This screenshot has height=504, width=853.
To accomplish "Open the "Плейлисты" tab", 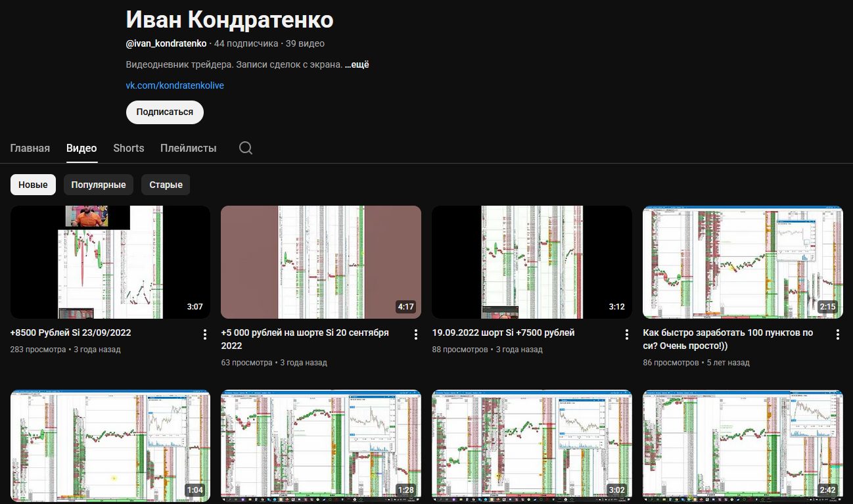I will point(188,148).
